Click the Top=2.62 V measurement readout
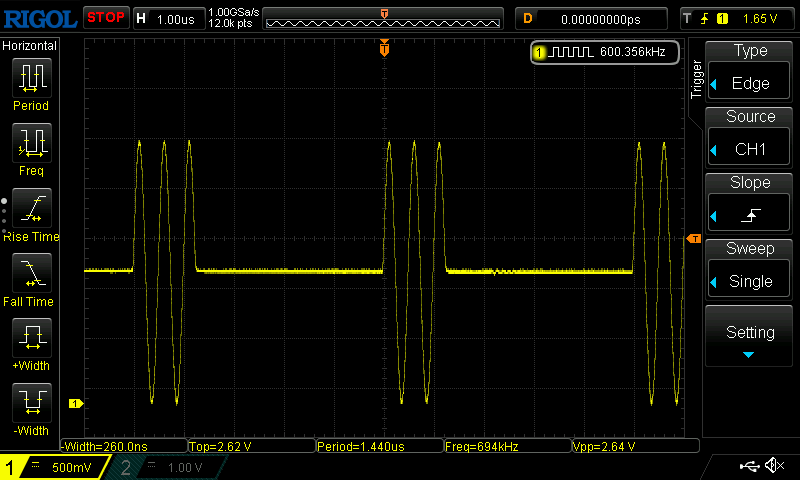 pyautogui.click(x=252, y=446)
